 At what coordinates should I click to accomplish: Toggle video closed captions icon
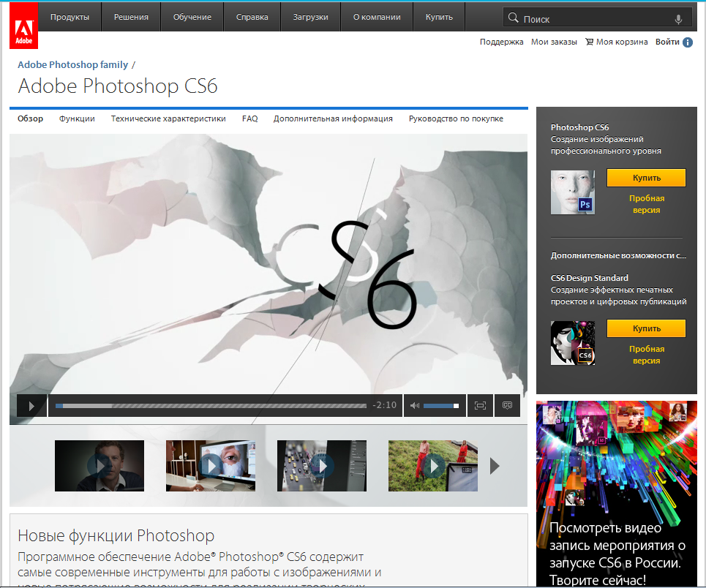pyautogui.click(x=507, y=406)
